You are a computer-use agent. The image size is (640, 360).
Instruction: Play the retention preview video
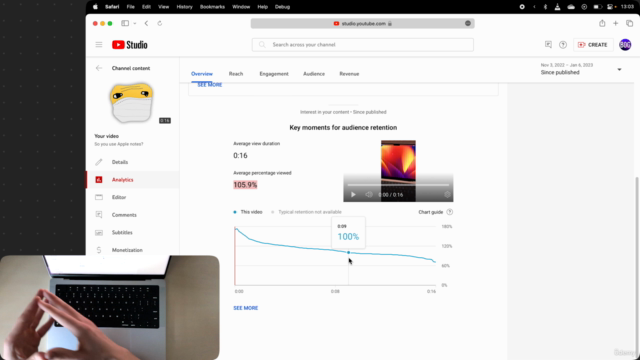point(353,195)
